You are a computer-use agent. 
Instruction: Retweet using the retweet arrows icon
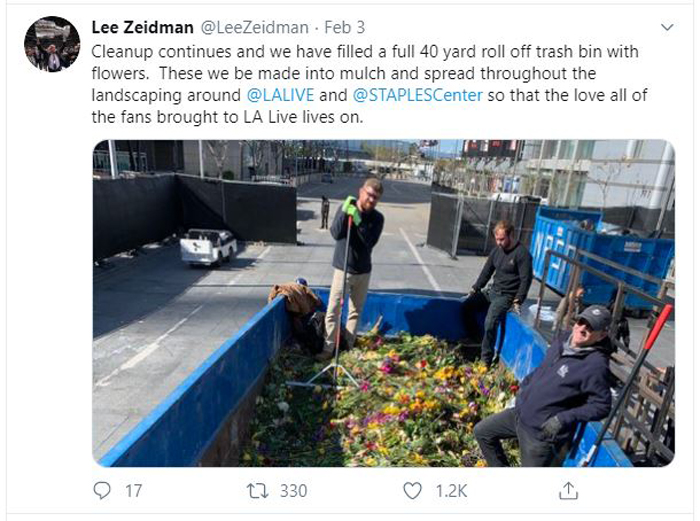[x=258, y=491]
